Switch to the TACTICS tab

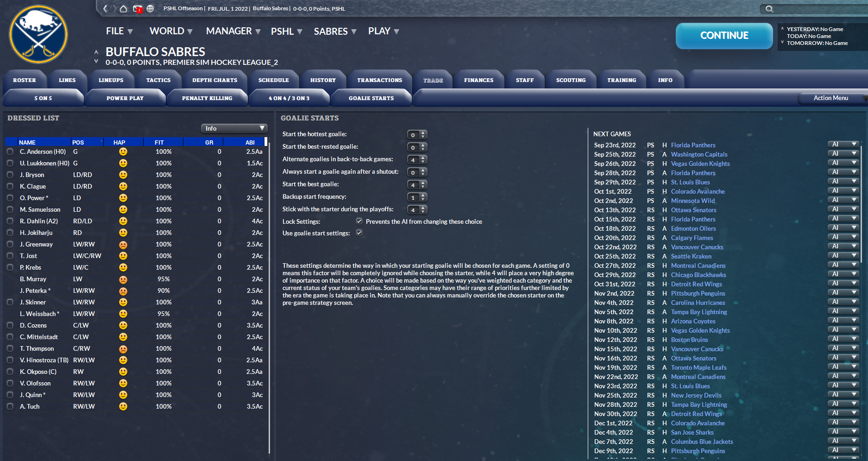pos(158,80)
